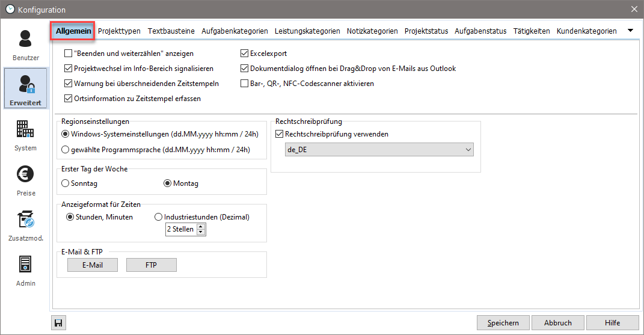The image size is (644, 335).
Task: Open the System settings icon
Action: coord(25,134)
